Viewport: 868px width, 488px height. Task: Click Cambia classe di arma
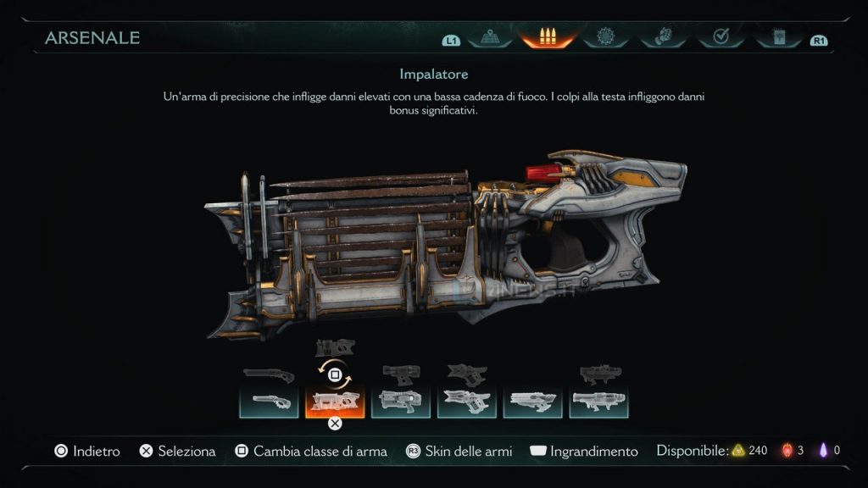pos(310,451)
